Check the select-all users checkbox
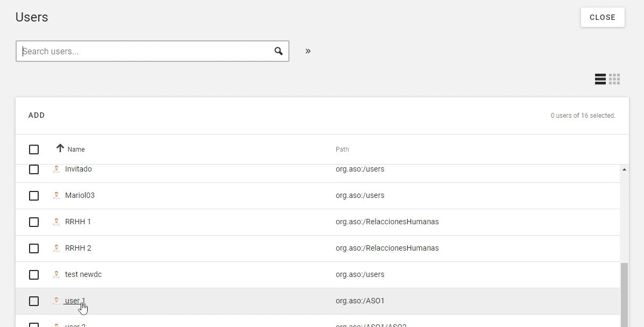Image resolution: width=644 pixels, height=327 pixels. pos(34,149)
